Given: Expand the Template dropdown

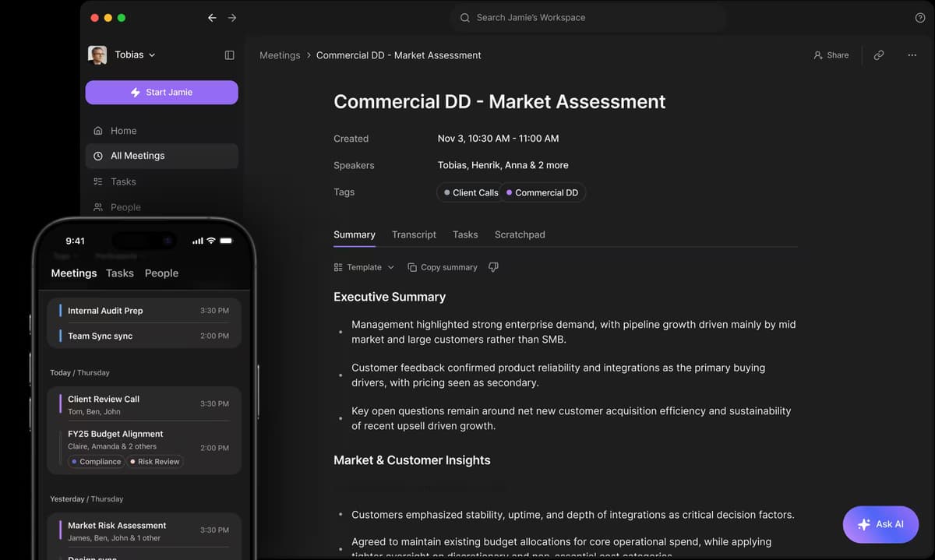Looking at the screenshot, I should [x=364, y=267].
